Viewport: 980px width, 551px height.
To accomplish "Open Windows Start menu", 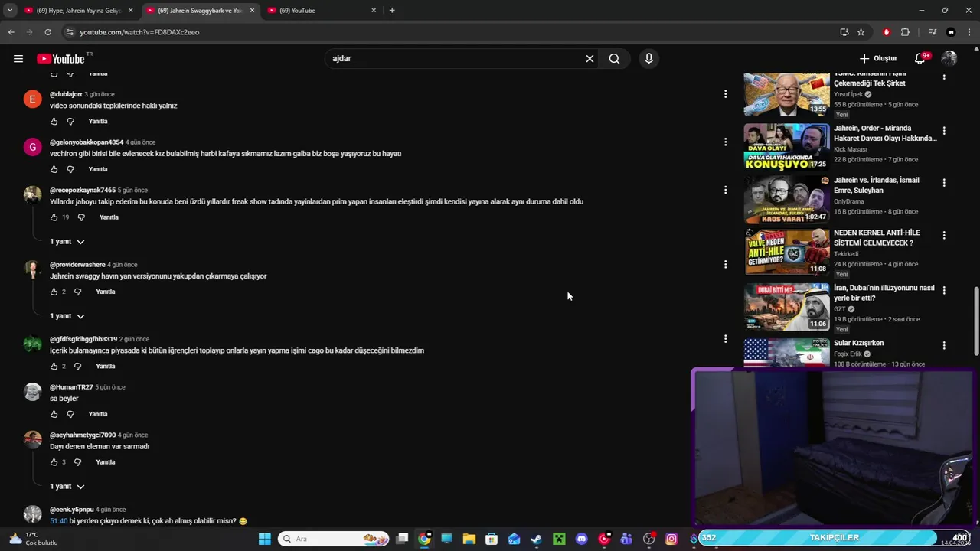I will point(265,539).
